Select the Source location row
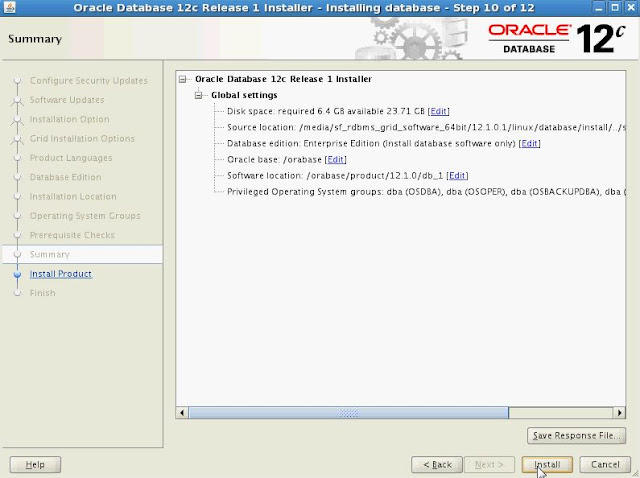 point(426,127)
